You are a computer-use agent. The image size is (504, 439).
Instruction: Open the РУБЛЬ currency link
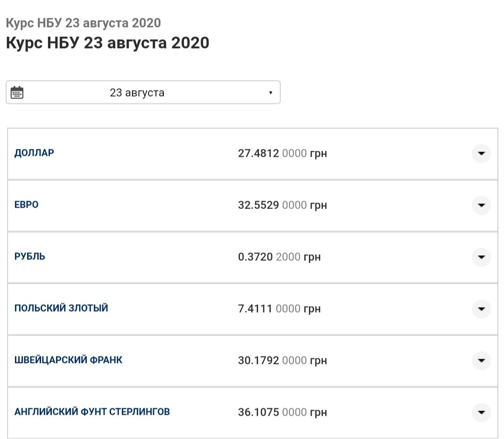(29, 257)
